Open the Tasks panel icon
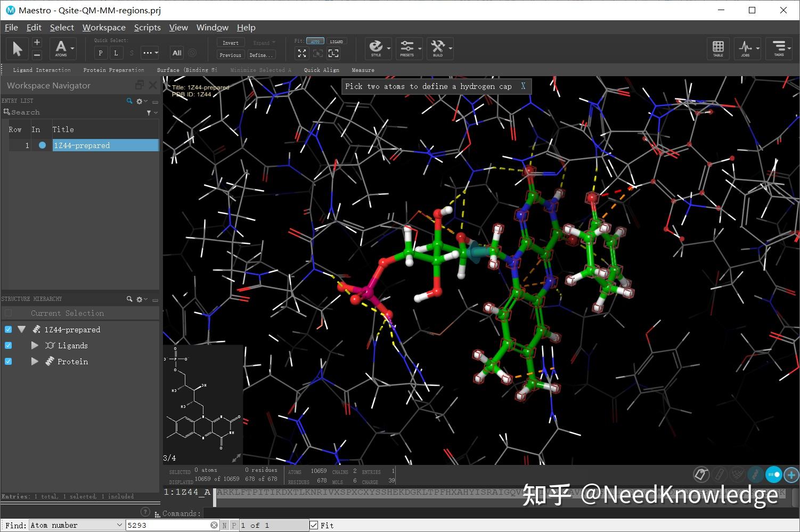Image resolution: width=800 pixels, height=532 pixels. click(x=779, y=48)
